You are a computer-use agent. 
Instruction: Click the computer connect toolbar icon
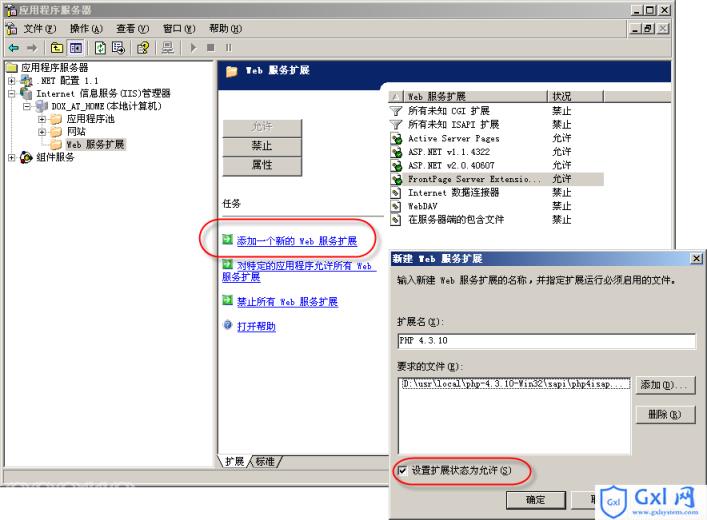tap(168, 47)
